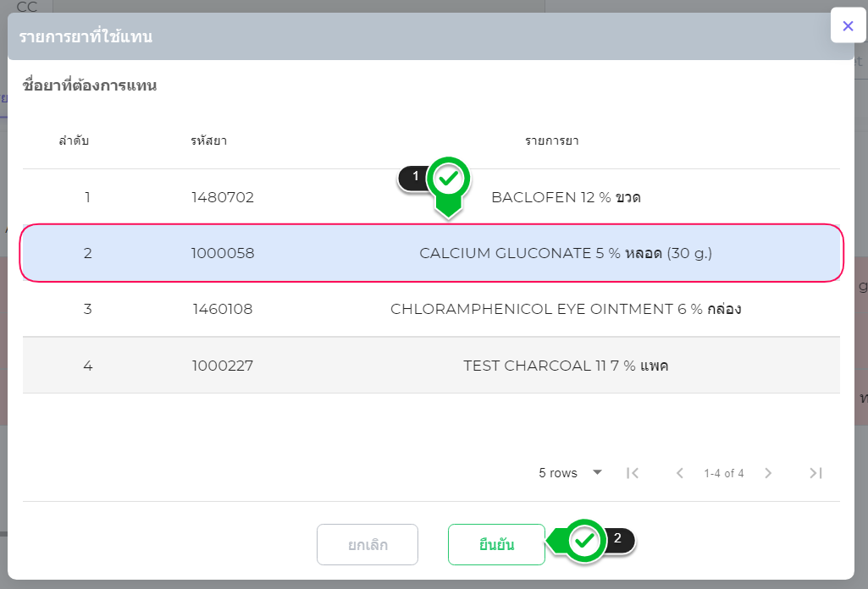Click the ยืนยัน confirm button
The width and height of the screenshot is (868, 589).
pos(496,544)
